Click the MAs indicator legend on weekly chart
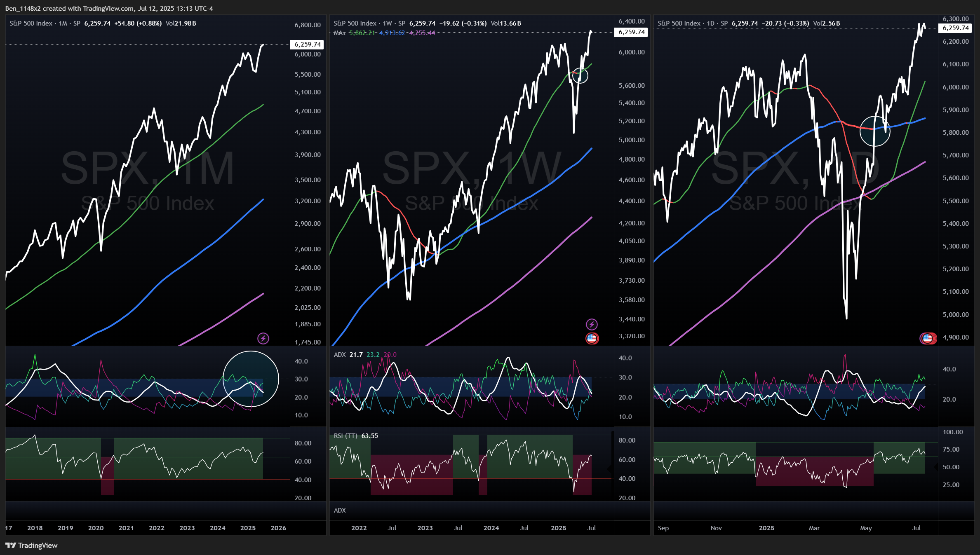Screen dimensions: 980x555 point(339,33)
